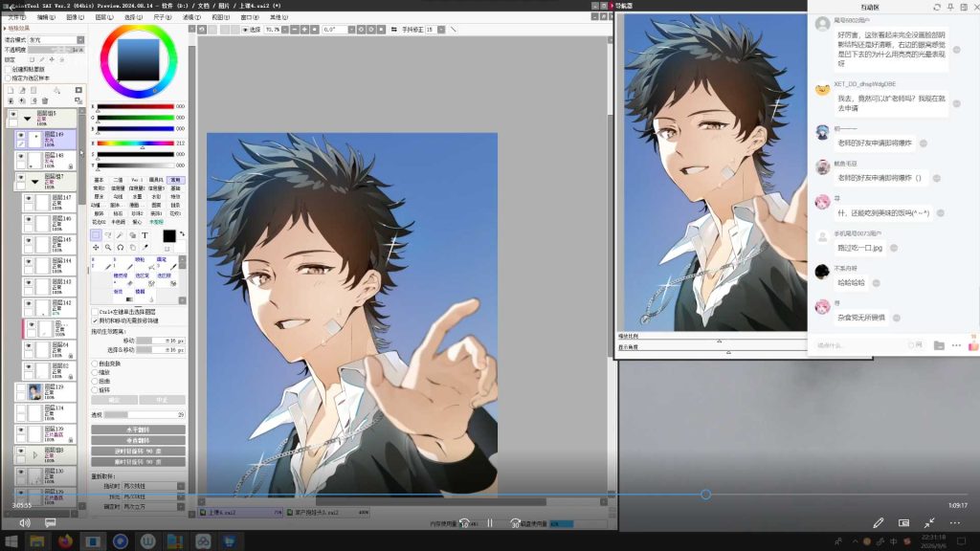Click the video progress bar handle
The width and height of the screenshot is (980, 551).
tap(705, 495)
